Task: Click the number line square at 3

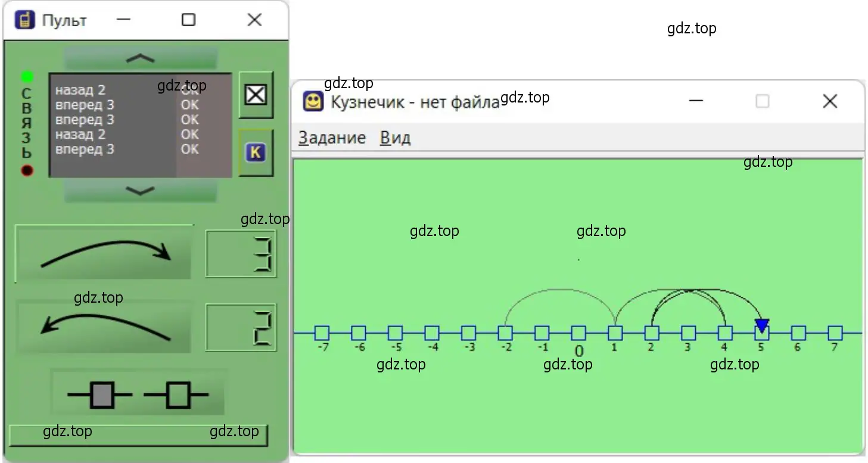Action: point(689,333)
